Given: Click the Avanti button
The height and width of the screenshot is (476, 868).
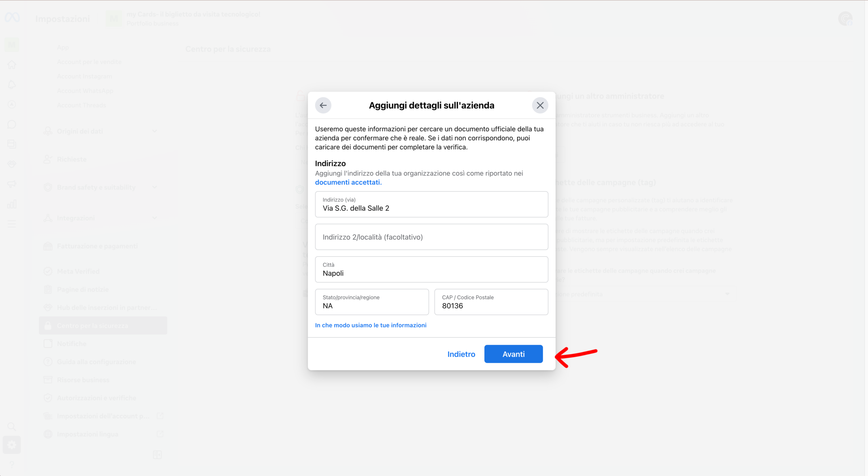Looking at the screenshot, I should tap(513, 354).
